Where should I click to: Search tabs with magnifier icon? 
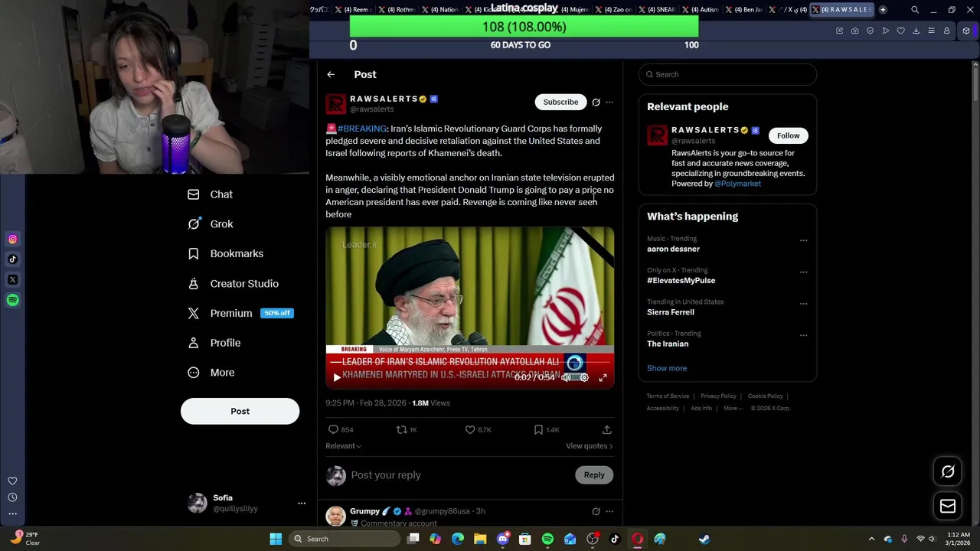click(x=915, y=10)
